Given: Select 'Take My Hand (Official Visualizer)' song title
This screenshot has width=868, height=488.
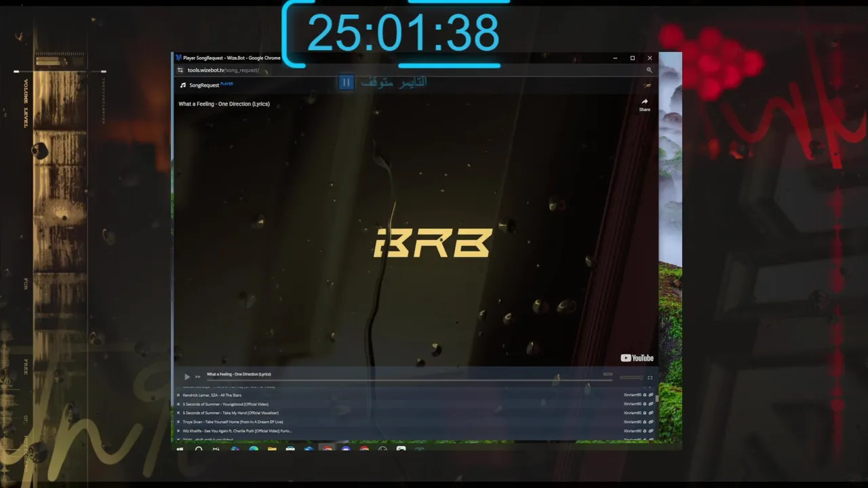Looking at the screenshot, I should click(231, 413).
